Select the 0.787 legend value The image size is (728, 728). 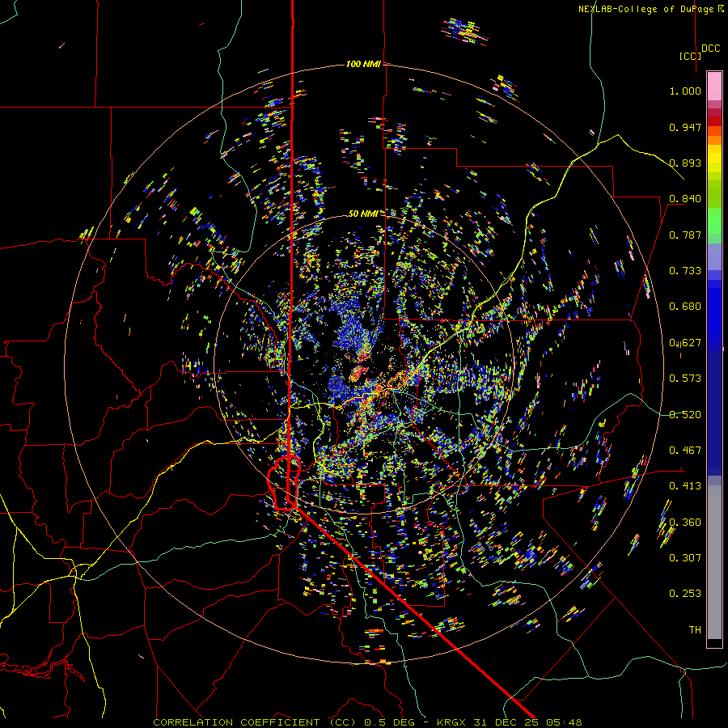click(x=685, y=235)
